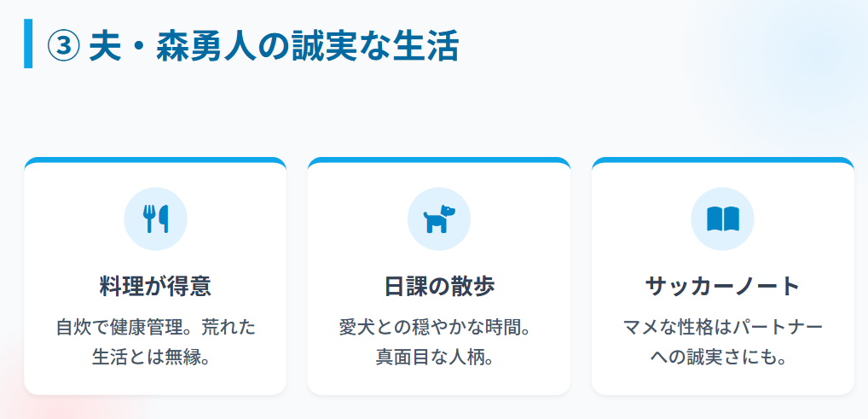Click the blue vertical bar beside heading
868x419 pixels.
(28, 44)
